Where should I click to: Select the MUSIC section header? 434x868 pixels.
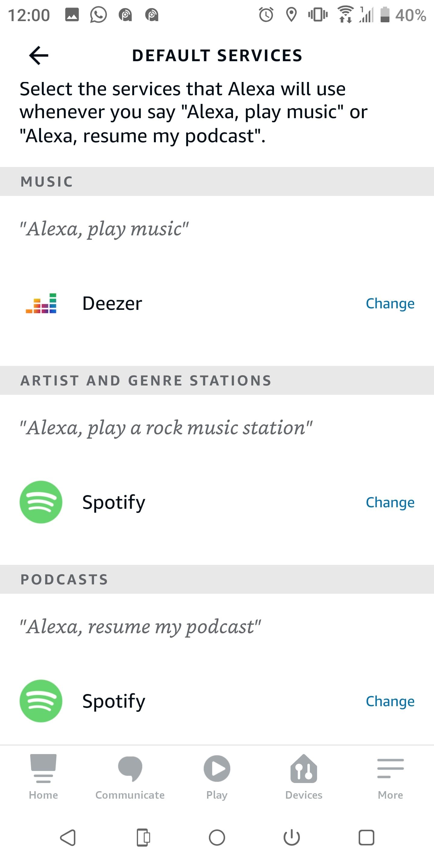[46, 181]
